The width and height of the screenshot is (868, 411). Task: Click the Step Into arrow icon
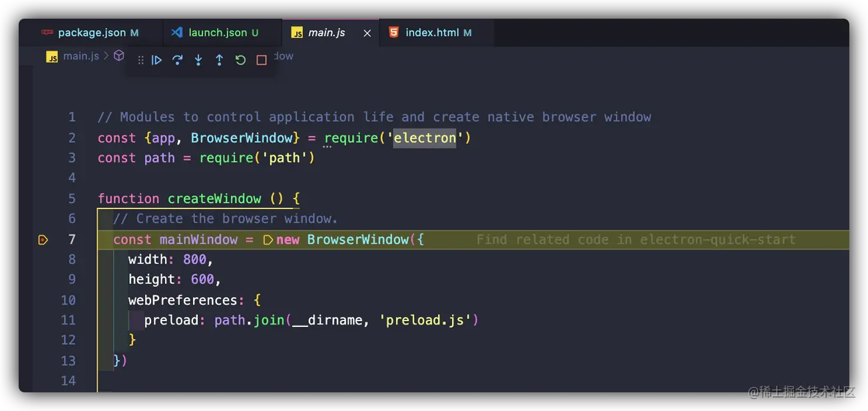(198, 60)
